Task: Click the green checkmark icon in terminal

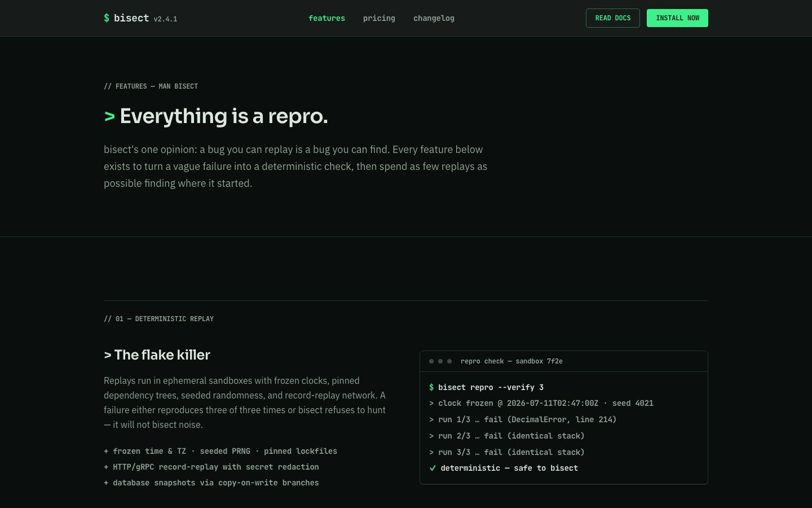Action: tap(433, 468)
